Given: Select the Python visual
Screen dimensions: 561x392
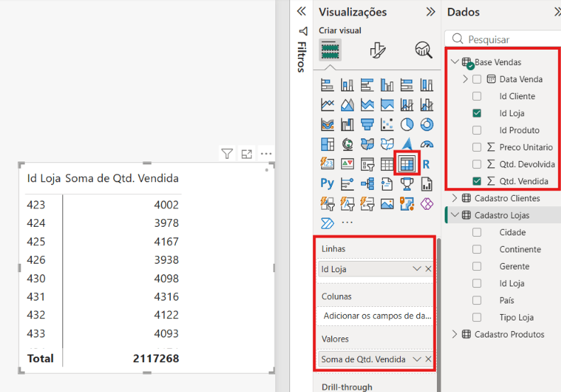Looking at the screenshot, I should [x=328, y=184].
